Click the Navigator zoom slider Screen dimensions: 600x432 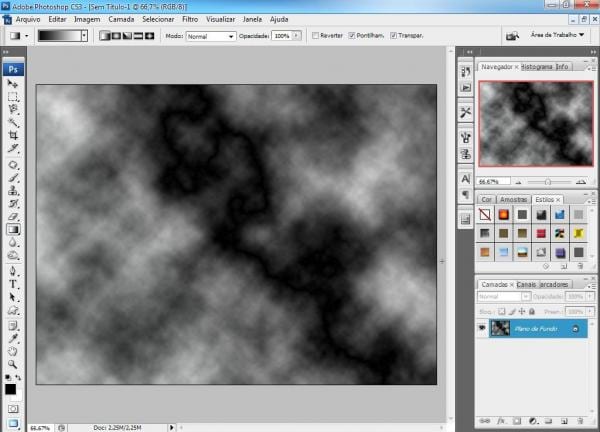coord(548,182)
